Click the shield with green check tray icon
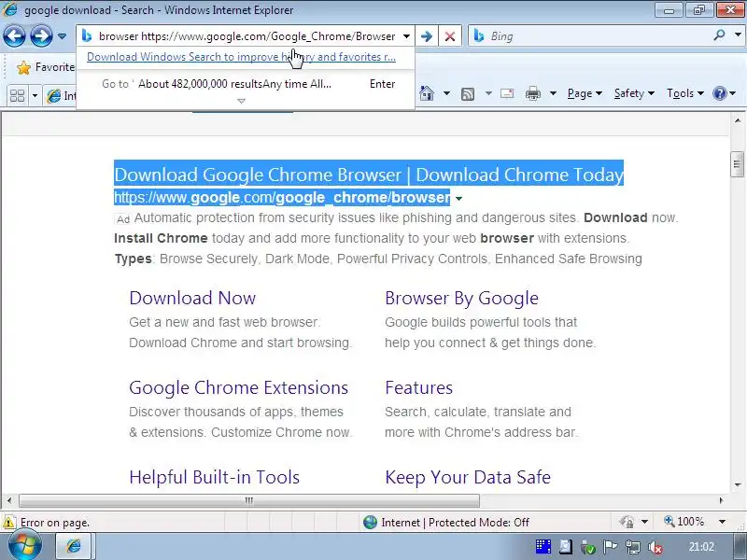This screenshot has width=747, height=560. [588, 548]
